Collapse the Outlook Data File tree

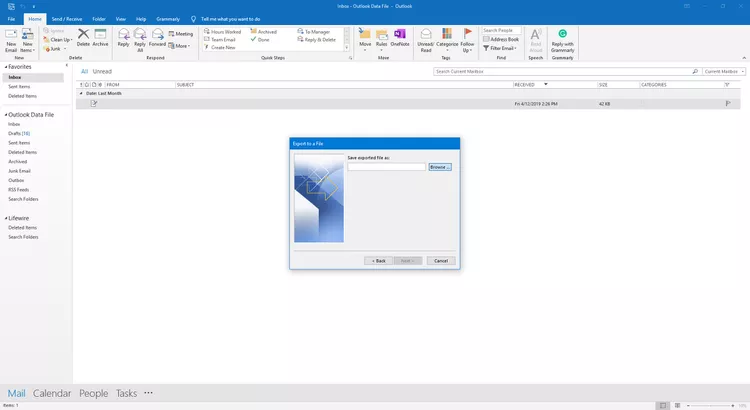[6, 115]
